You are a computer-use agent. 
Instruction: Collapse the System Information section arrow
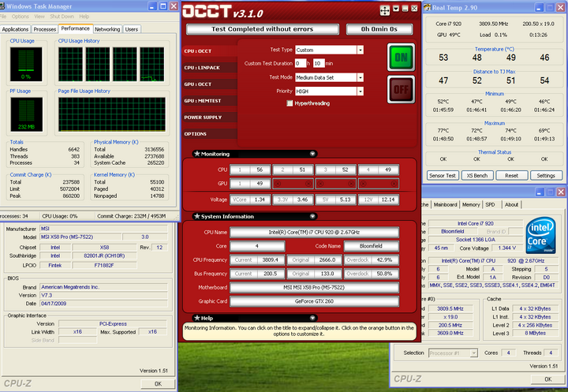pos(312,216)
